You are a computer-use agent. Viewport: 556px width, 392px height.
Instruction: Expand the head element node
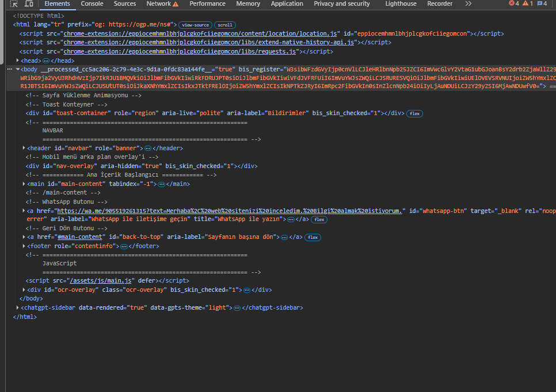click(x=18, y=60)
